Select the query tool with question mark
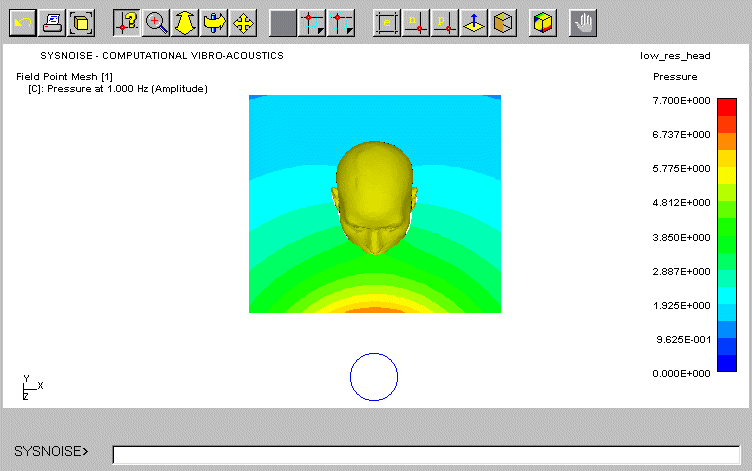 (x=127, y=21)
